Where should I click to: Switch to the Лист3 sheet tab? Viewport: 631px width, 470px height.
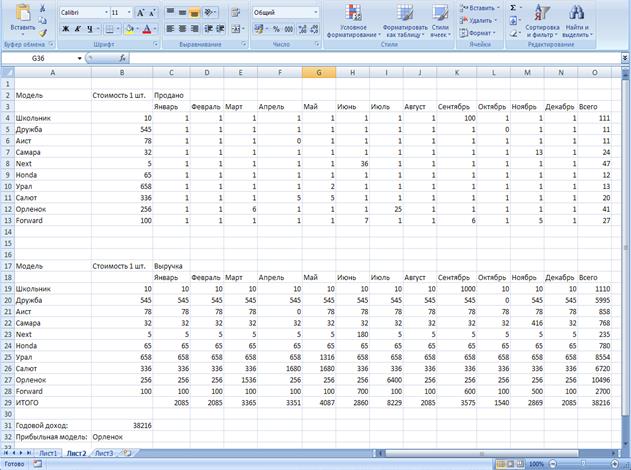coord(103,453)
